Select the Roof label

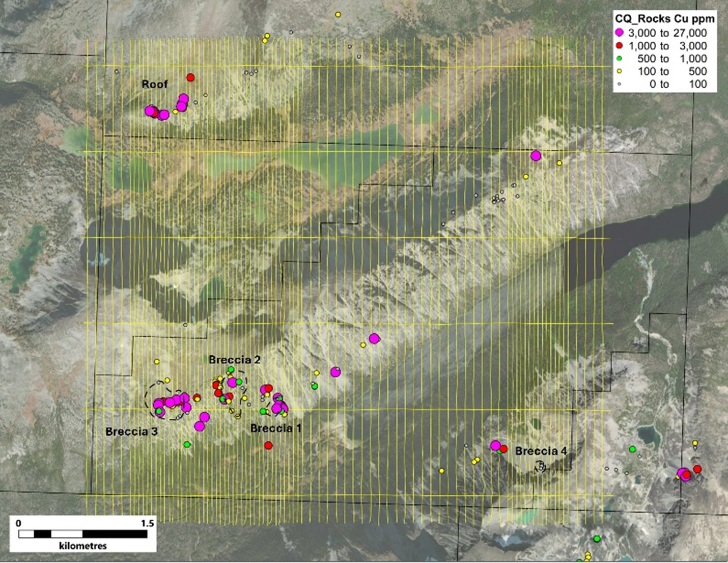click(x=156, y=84)
